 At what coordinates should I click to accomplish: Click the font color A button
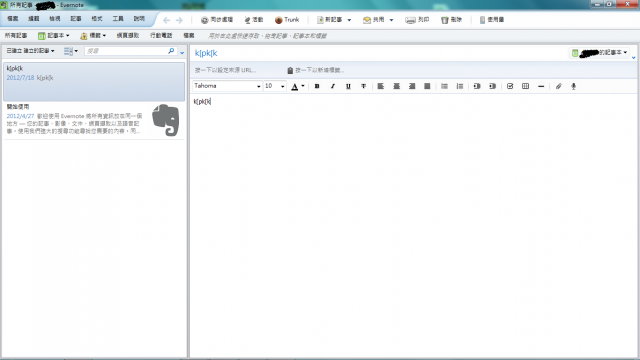pyautogui.click(x=295, y=86)
